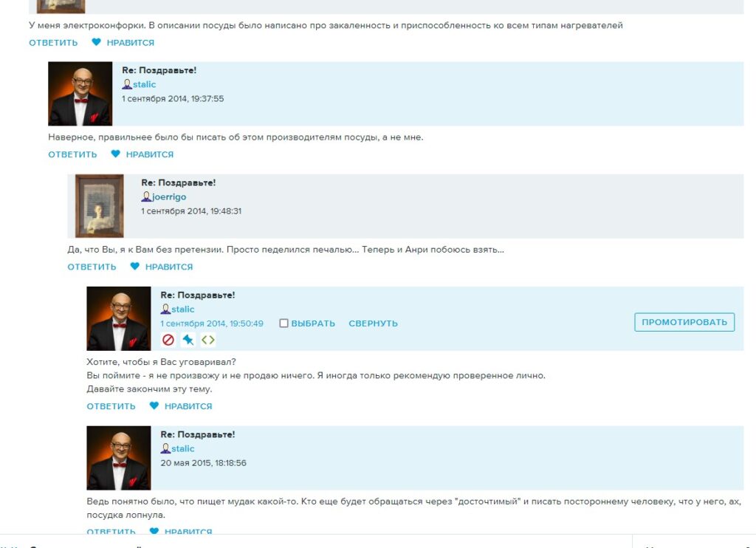Image resolution: width=756 pixels, height=548 pixels.
Task: Click heart icon under joerrigo's comment
Action: [x=135, y=267]
